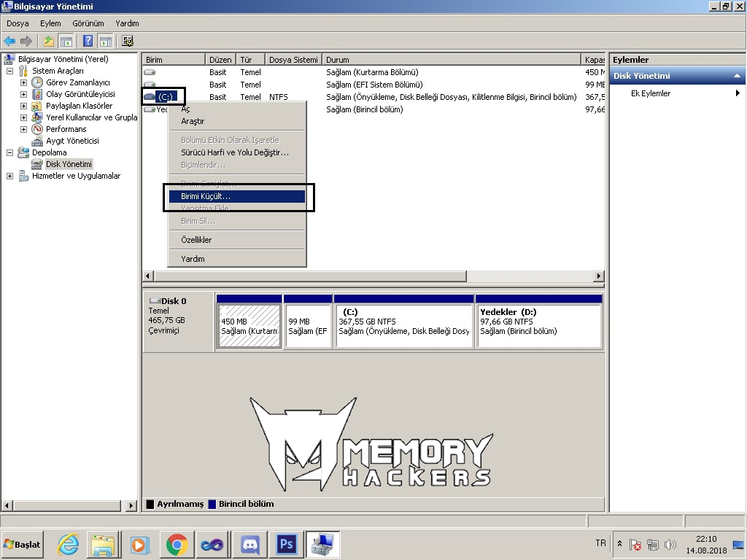This screenshot has width=747, height=560.
Task: Collapse the Sistem Araçları node
Action: (9, 71)
